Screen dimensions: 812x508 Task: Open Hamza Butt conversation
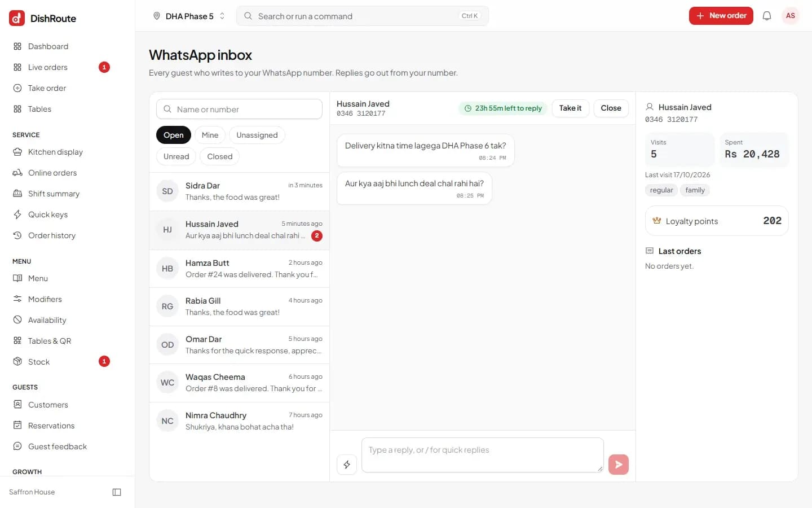(x=239, y=269)
